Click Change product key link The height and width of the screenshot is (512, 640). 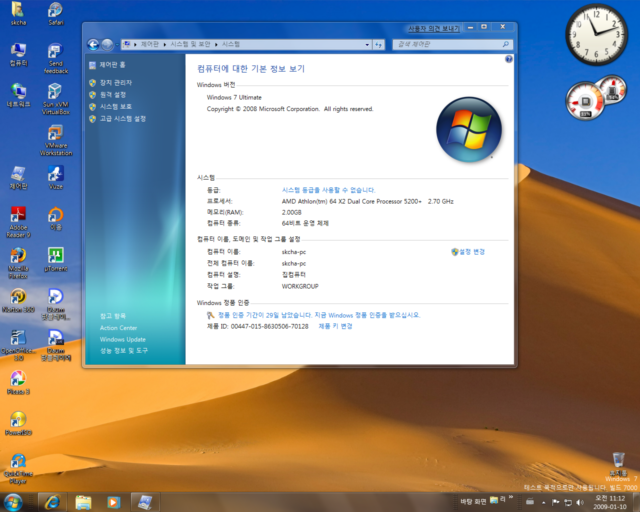click(335, 326)
